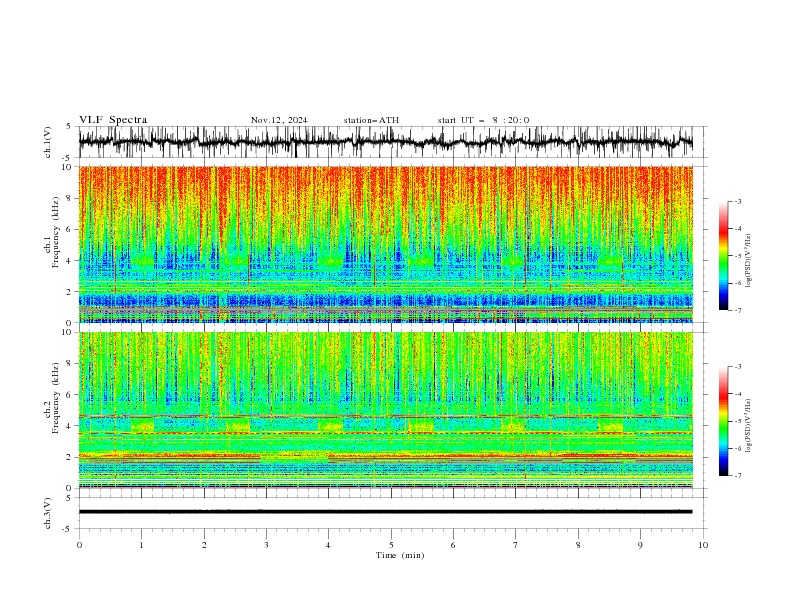
Task: Click the "-7" tick on ch.1 colorbar
Action: tap(738, 311)
